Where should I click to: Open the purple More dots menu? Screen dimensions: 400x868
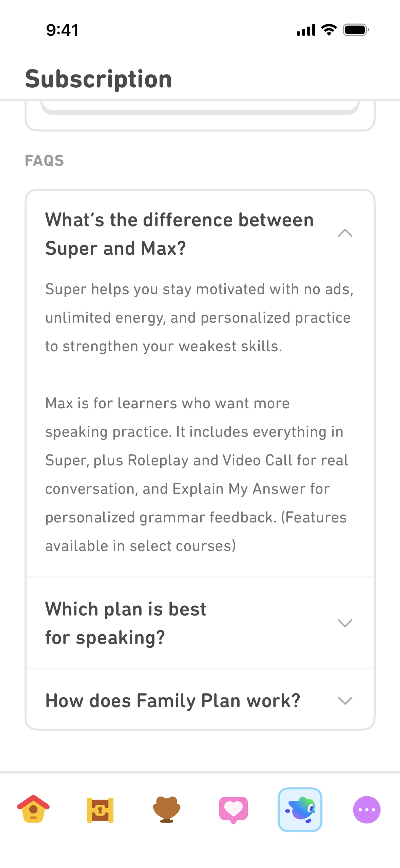pyautogui.click(x=367, y=810)
